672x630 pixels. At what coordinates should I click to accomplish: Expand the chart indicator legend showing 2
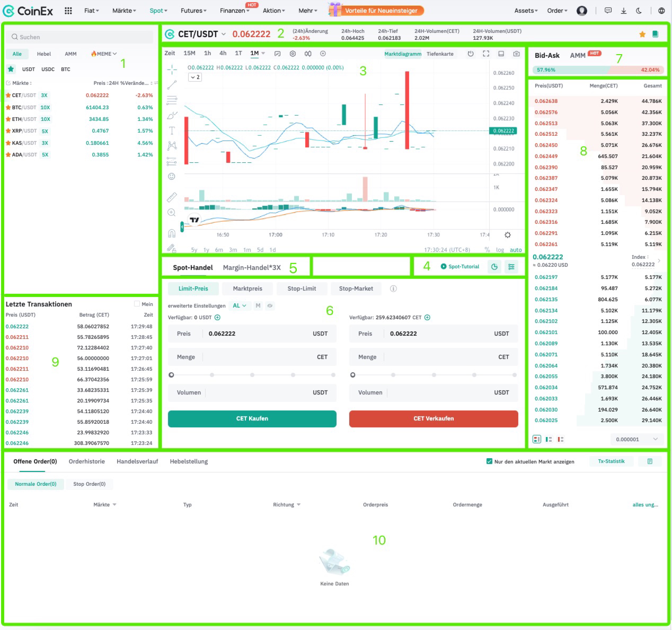coord(194,77)
